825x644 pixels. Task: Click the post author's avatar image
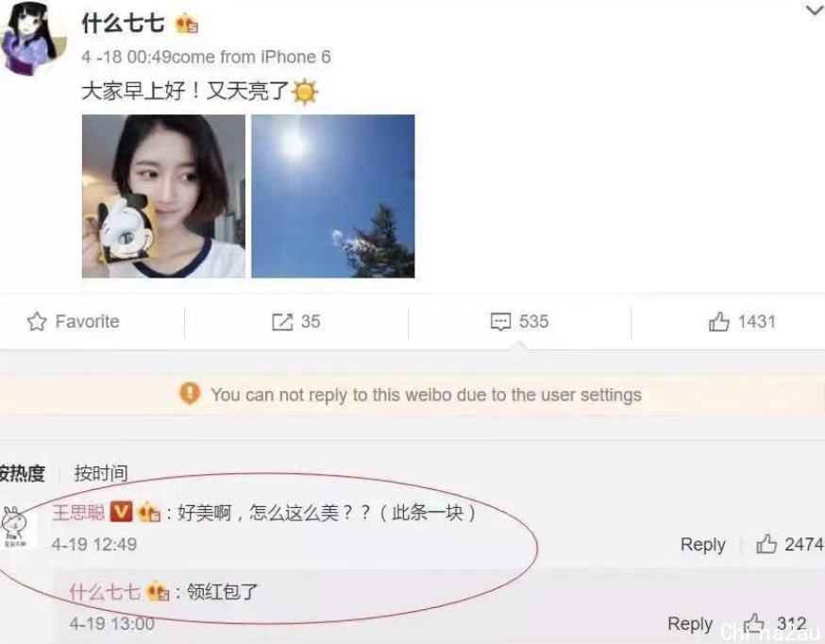coord(33,39)
